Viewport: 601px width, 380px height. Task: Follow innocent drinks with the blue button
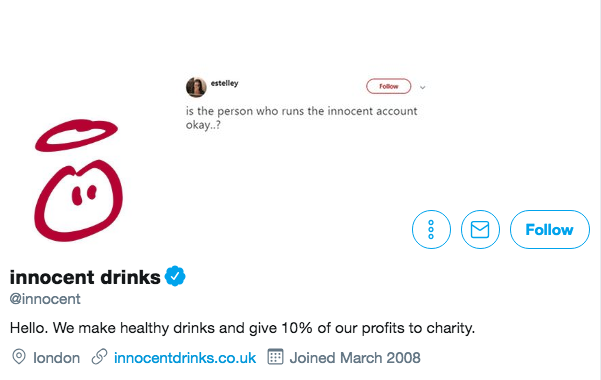pos(550,229)
